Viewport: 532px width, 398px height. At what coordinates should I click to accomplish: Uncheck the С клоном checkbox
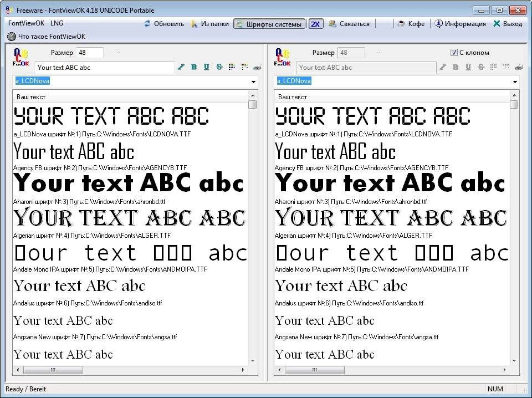pos(454,52)
